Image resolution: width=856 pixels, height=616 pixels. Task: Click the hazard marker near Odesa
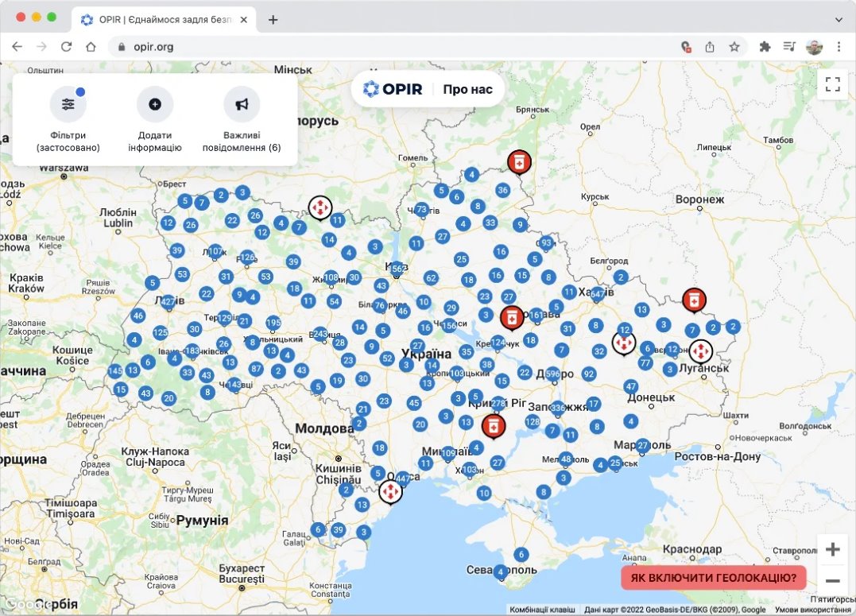[x=390, y=492]
